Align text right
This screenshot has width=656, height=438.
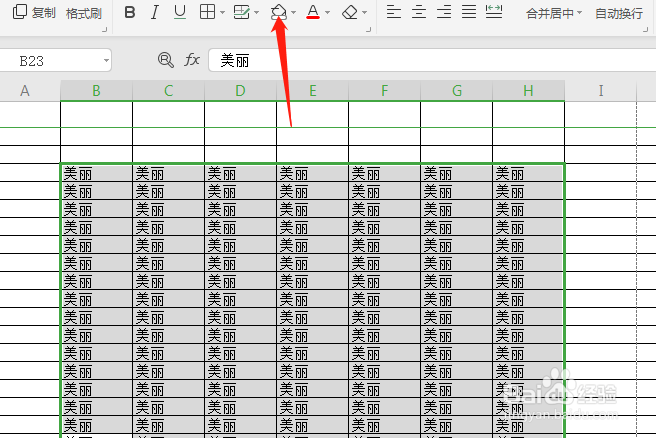point(444,12)
